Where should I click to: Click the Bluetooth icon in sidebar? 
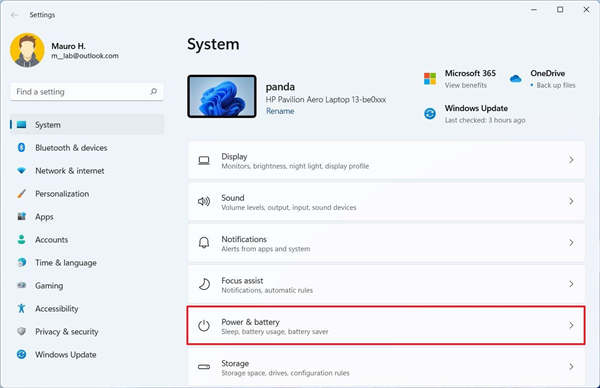tap(21, 147)
